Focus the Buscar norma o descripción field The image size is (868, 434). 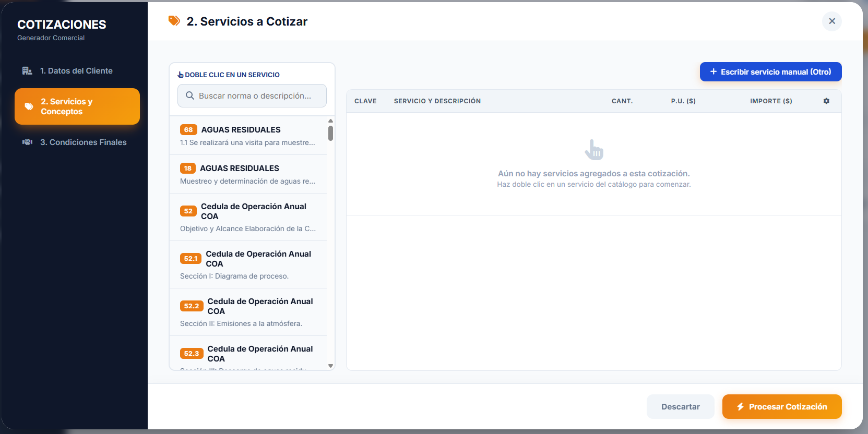click(252, 96)
